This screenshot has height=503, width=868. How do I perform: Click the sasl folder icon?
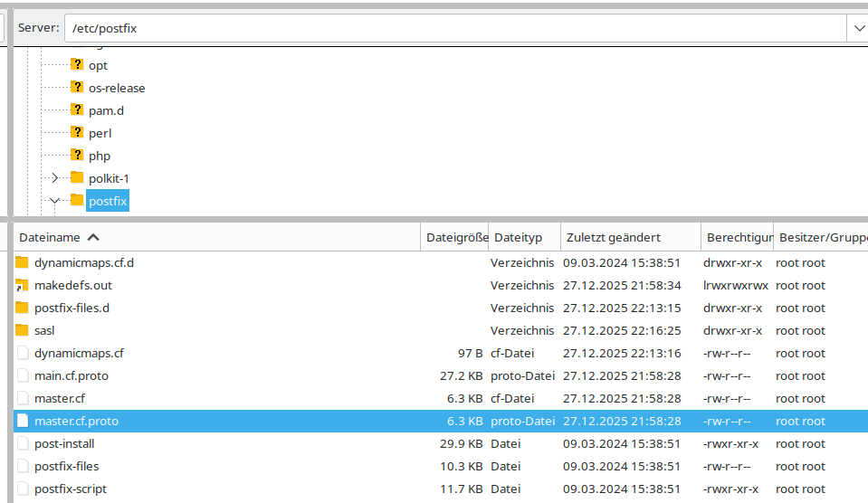tap(23, 331)
